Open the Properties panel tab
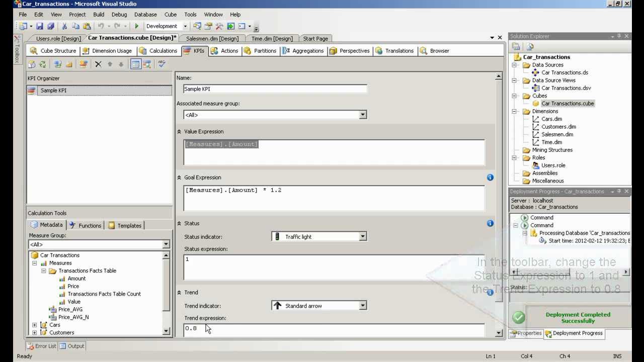Image resolution: width=644 pixels, height=362 pixels. tap(526, 333)
